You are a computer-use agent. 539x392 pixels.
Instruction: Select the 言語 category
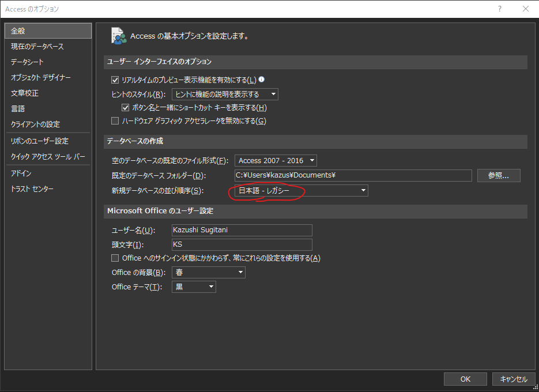[x=48, y=108]
